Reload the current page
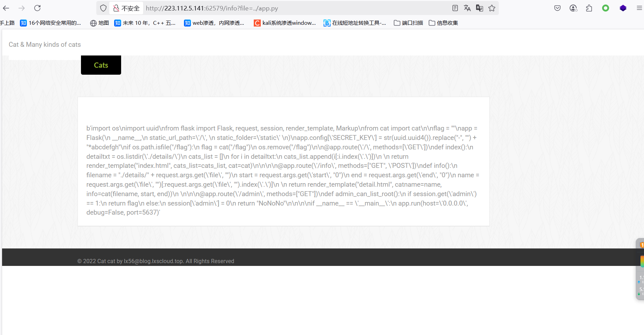This screenshot has height=335, width=644. pos(37,8)
